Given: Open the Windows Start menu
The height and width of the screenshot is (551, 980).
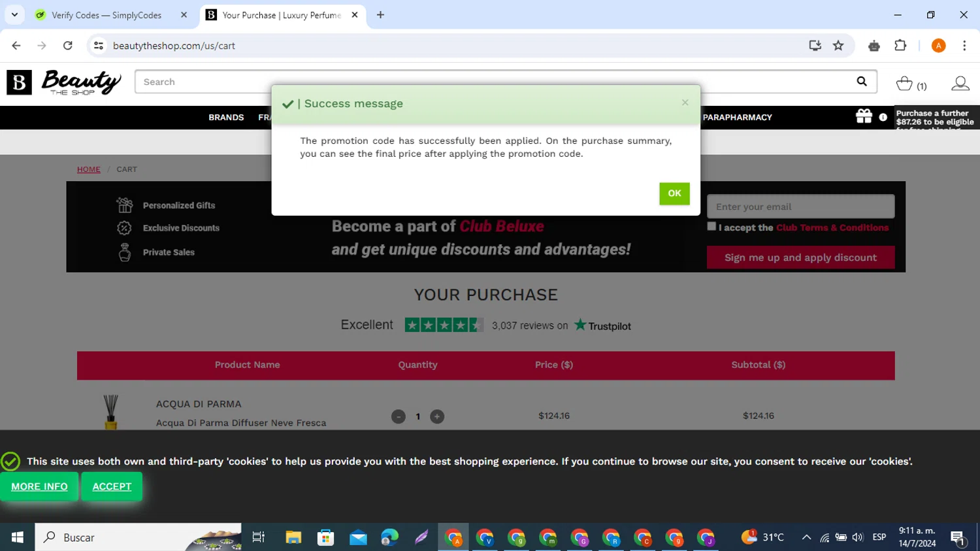Looking at the screenshot, I should point(18,537).
